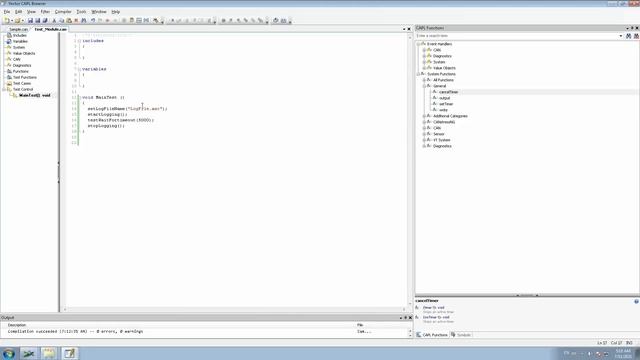Select System in the navigator tree
This screenshot has height=360, width=640.
[18, 47]
